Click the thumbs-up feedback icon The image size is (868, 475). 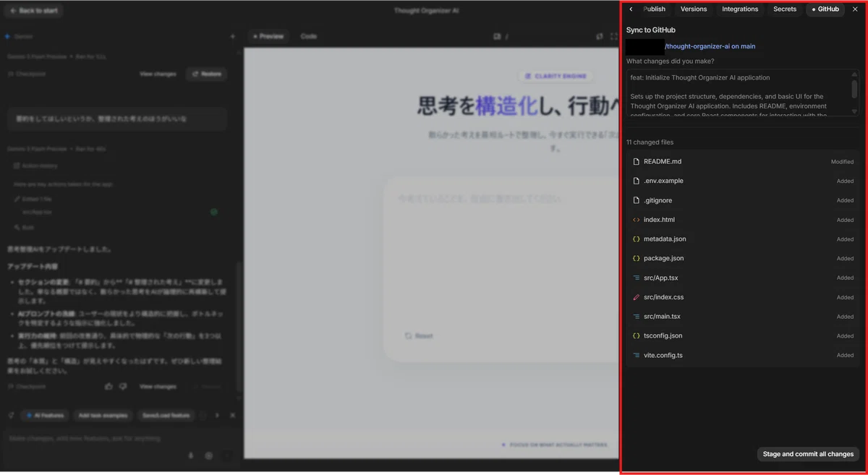[109, 387]
